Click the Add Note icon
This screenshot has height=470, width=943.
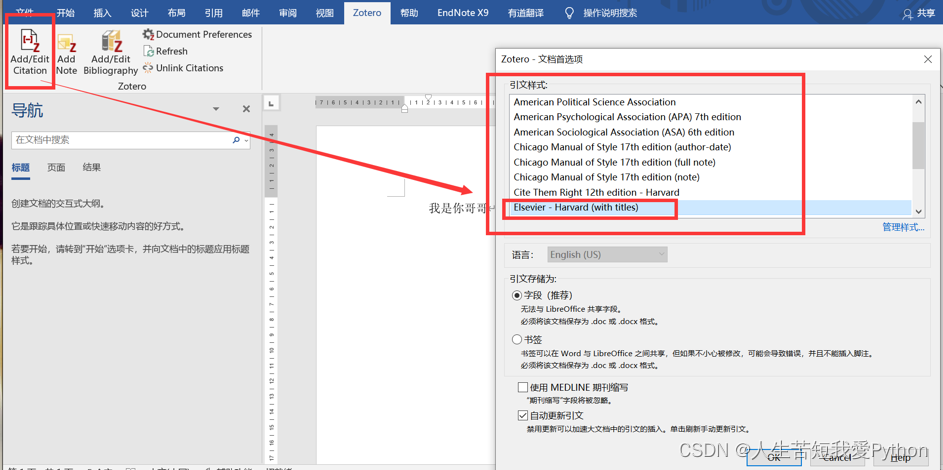pos(66,43)
